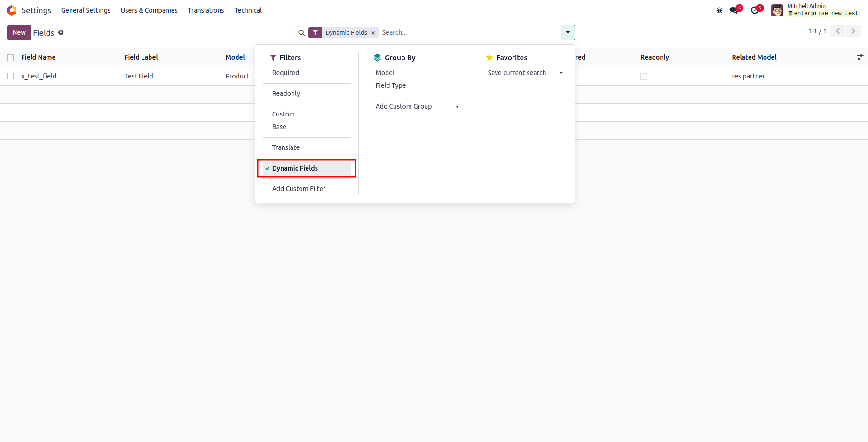Open Translations menu

206,10
